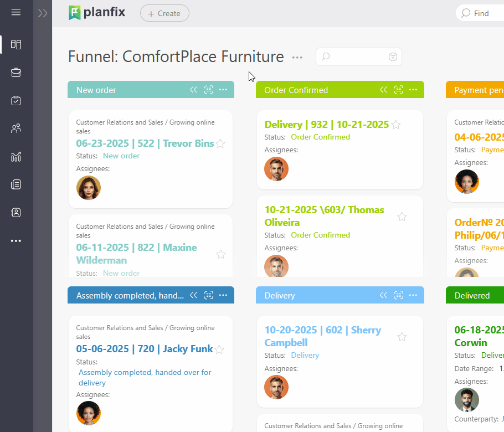
Task: Open the Employees card icon in sidebar
Action: [x=16, y=212]
